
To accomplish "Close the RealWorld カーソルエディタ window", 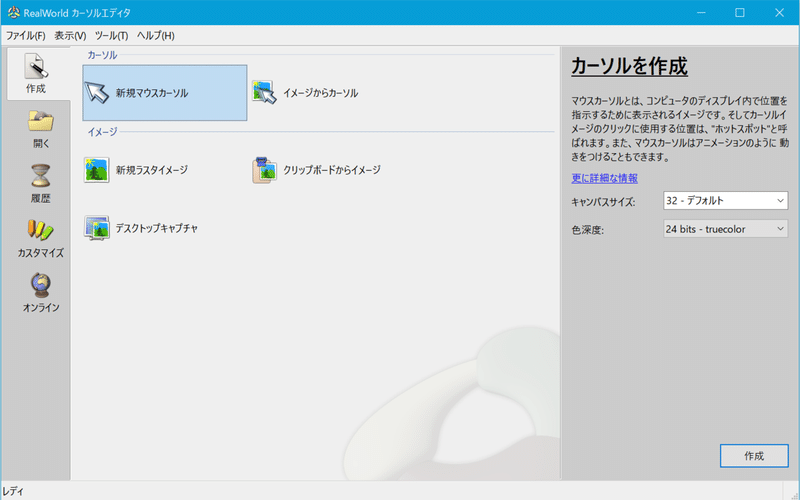I will (x=779, y=13).
